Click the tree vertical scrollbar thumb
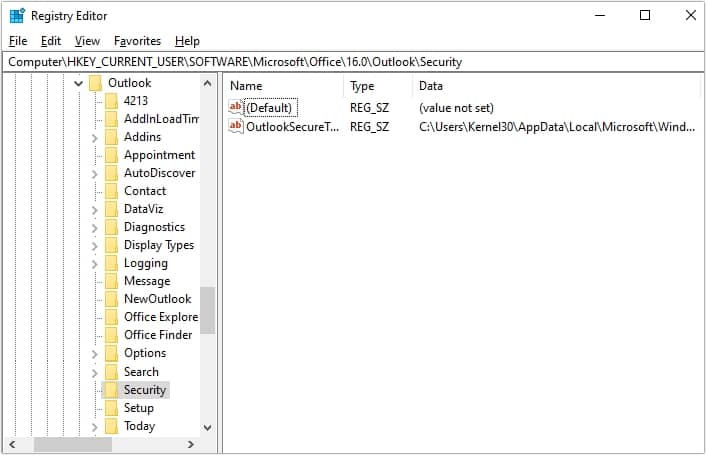Viewport: 707px width, 456px height. 207,310
